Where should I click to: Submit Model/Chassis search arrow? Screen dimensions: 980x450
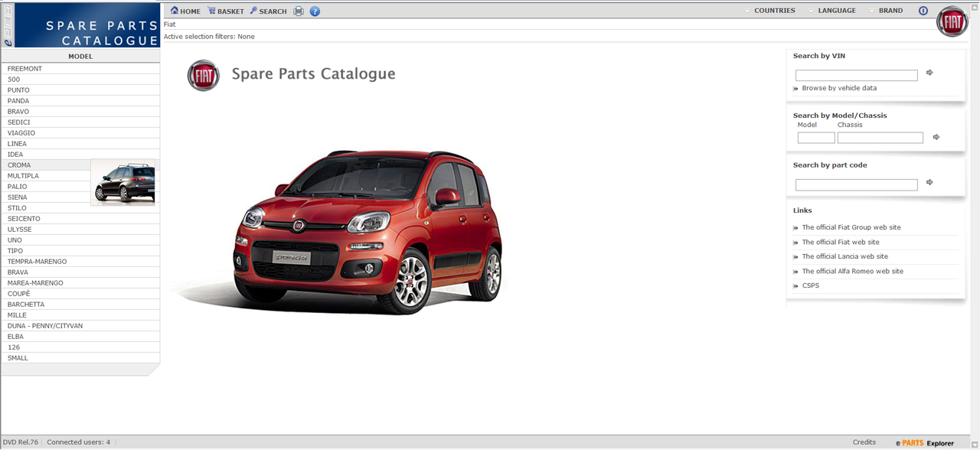pos(936,137)
